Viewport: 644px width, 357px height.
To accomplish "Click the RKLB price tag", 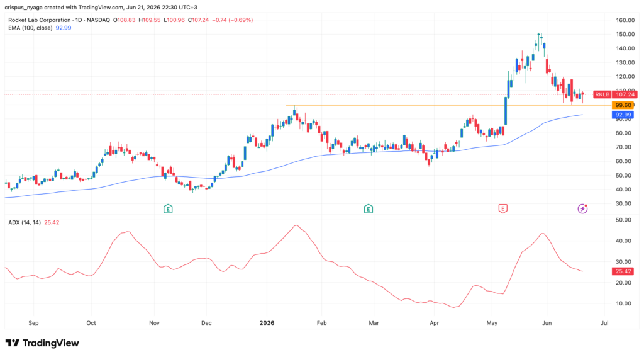I will [x=602, y=94].
